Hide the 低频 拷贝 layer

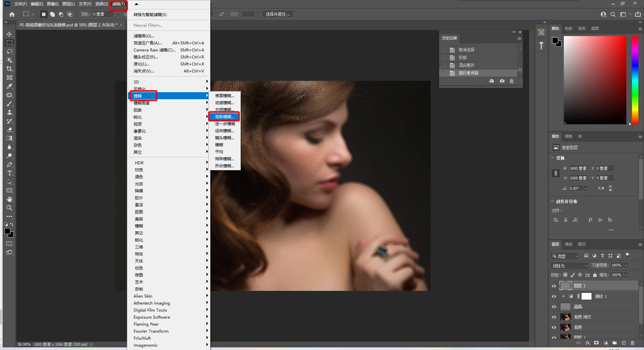coord(554,317)
